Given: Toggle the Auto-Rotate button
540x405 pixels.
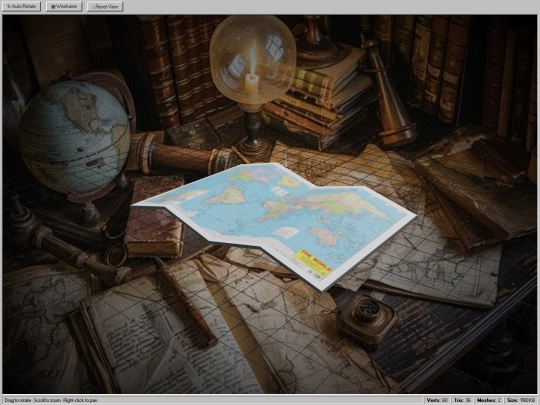Looking at the screenshot, I should click(x=21, y=7).
